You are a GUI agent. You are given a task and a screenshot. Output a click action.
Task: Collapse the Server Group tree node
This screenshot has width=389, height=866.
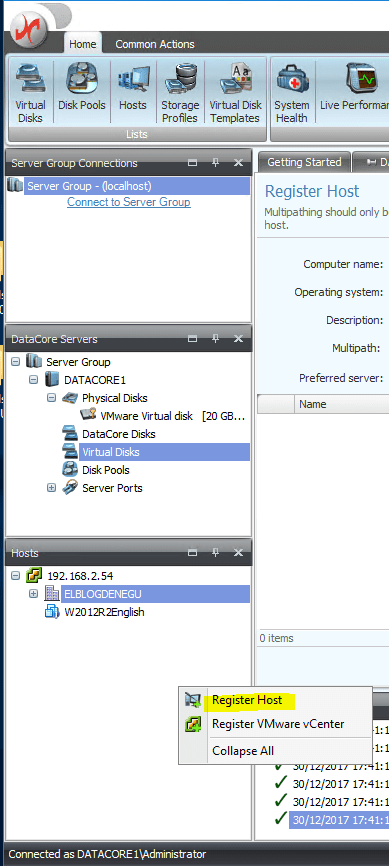click(x=15, y=362)
